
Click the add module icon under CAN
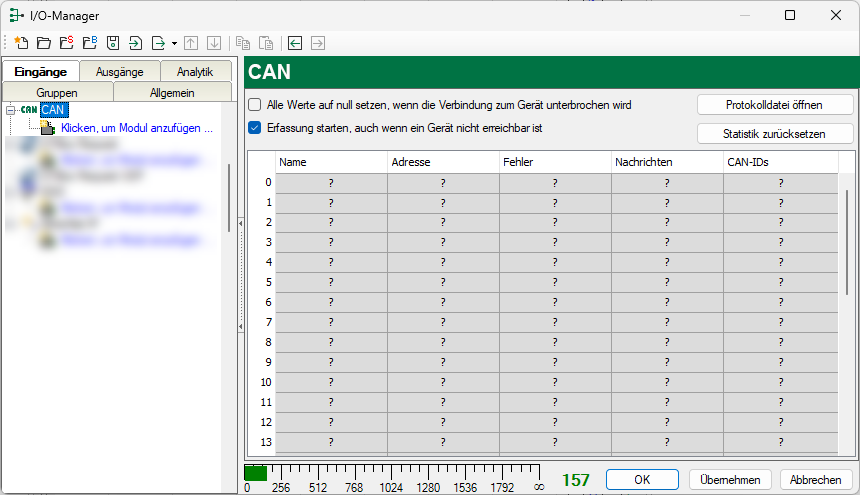coord(48,128)
